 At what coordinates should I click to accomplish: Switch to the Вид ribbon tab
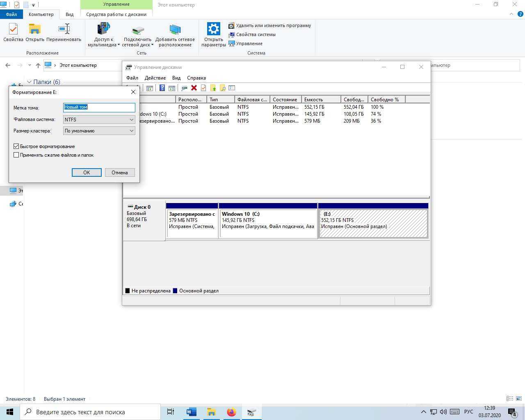click(70, 14)
